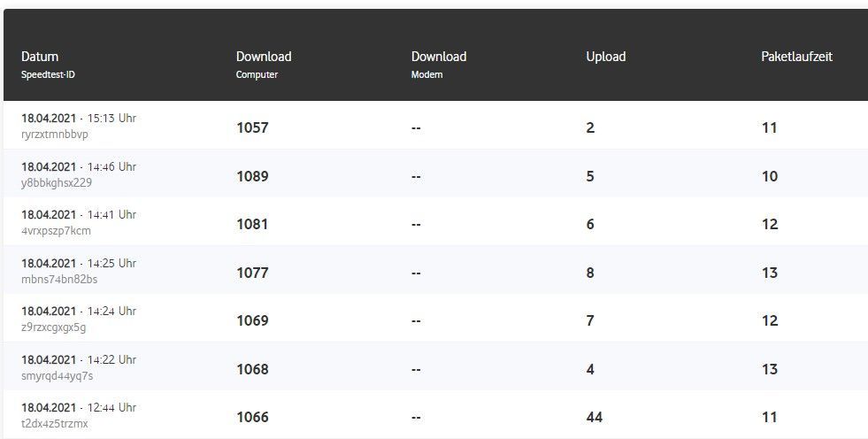Click Paketlaufzeit 12 in 14:41 row
This screenshot has height=439, width=868.
click(x=770, y=224)
